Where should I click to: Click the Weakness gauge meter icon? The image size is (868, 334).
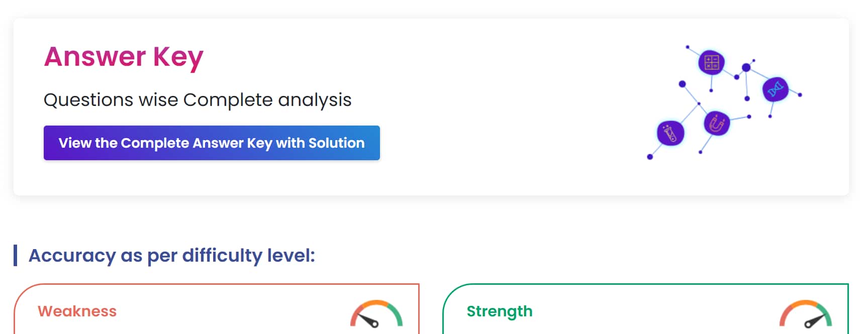[376, 315]
